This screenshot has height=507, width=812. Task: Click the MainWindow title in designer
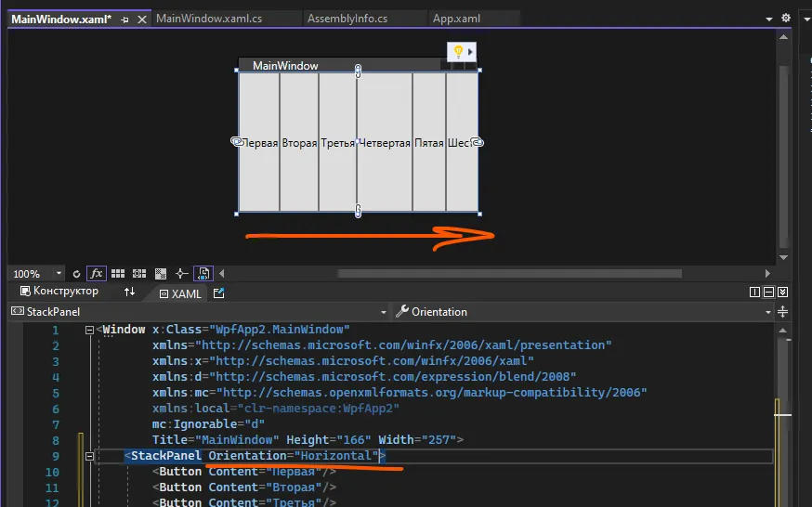tap(285, 66)
